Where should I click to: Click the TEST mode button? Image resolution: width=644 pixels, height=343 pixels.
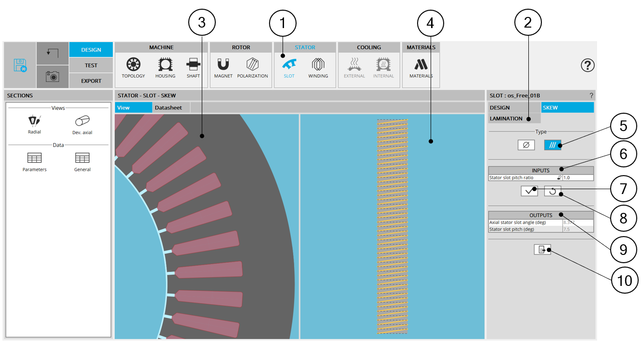[x=91, y=65]
